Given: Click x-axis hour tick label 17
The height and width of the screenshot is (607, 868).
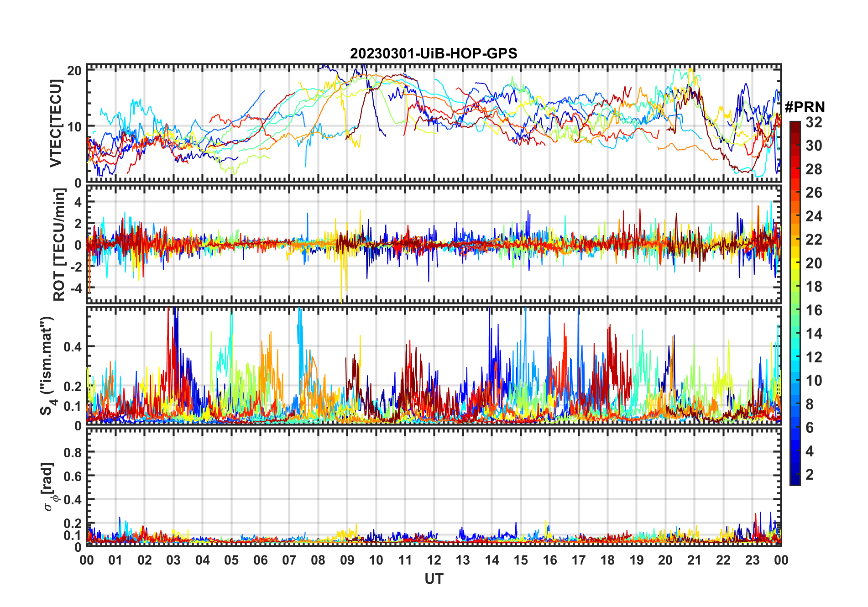Looking at the screenshot, I should click(579, 560).
